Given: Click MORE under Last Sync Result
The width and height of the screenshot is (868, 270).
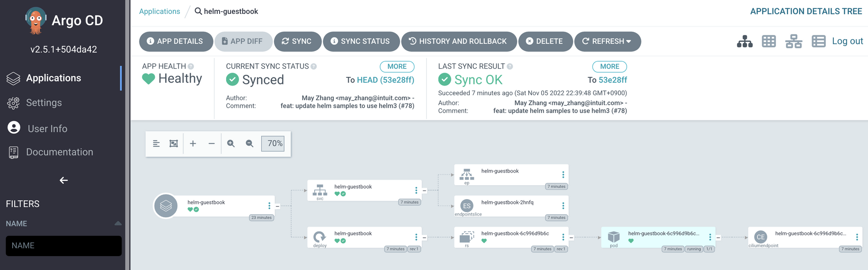Looking at the screenshot, I should pos(610,67).
